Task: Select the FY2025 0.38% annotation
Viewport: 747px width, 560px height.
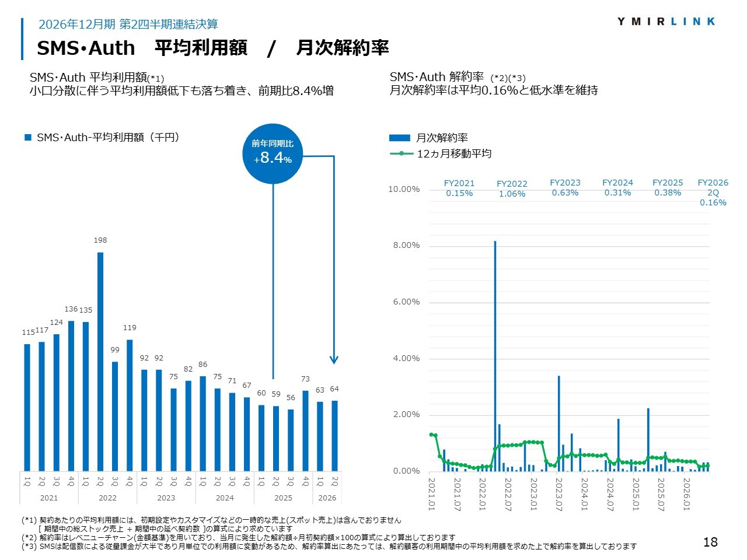Action: pyautogui.click(x=668, y=188)
